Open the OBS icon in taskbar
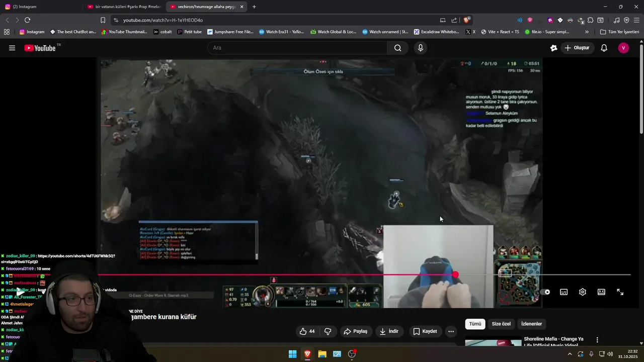 pos(352,354)
